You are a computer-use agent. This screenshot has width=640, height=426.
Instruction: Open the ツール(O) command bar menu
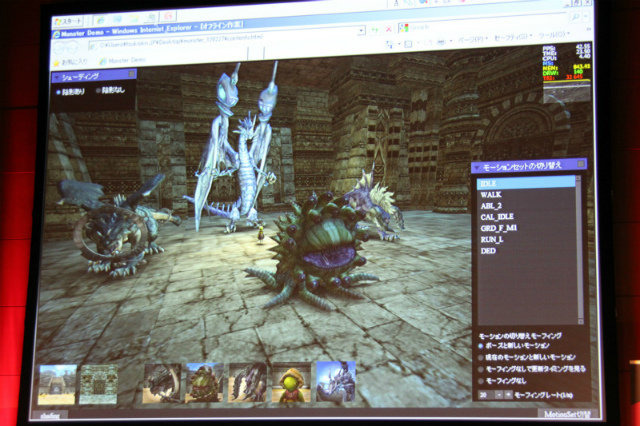click(554, 36)
